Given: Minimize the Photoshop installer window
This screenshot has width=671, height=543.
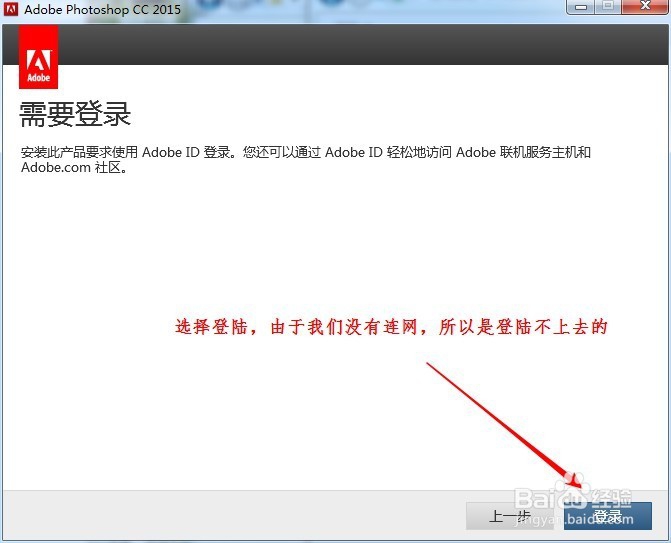Looking at the screenshot, I should (581, 7).
